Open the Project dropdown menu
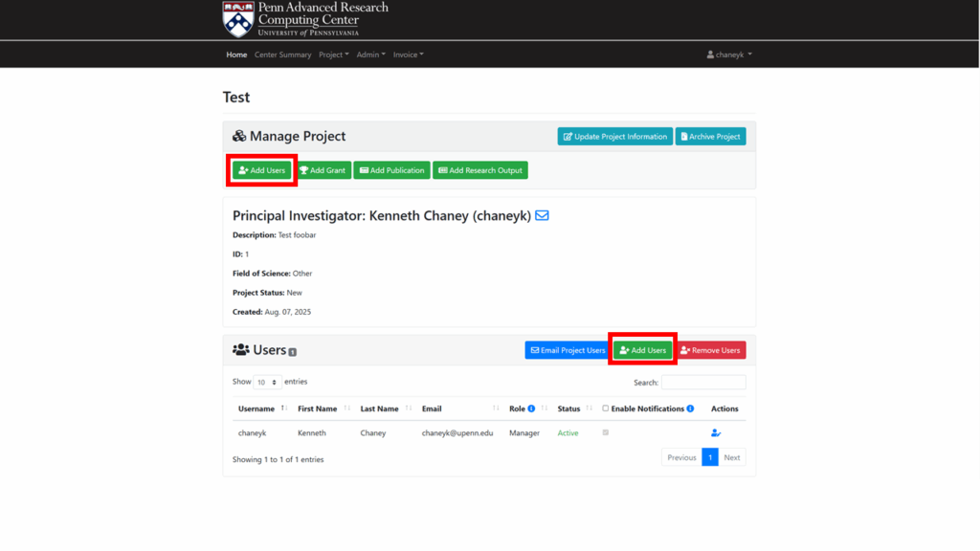 [333, 55]
